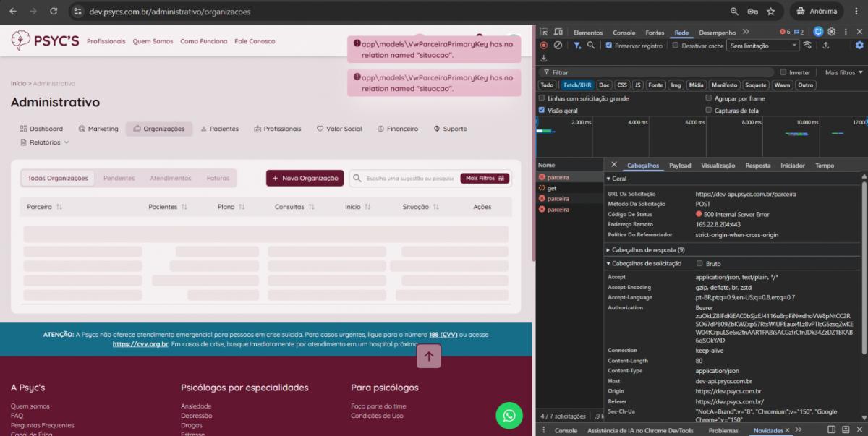Viewport: 868px width, 436px height.
Task: Toggle the DevTools device toolbar icon
Action: click(x=558, y=32)
